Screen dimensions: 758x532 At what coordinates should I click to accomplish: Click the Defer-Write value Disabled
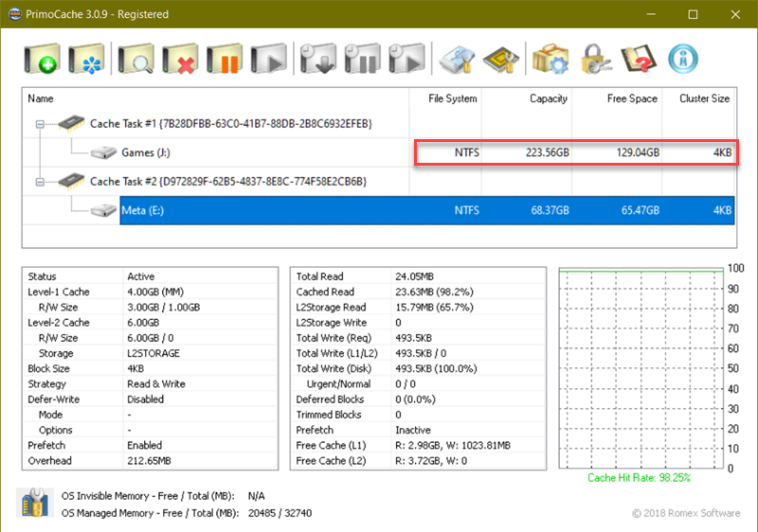coord(146,399)
